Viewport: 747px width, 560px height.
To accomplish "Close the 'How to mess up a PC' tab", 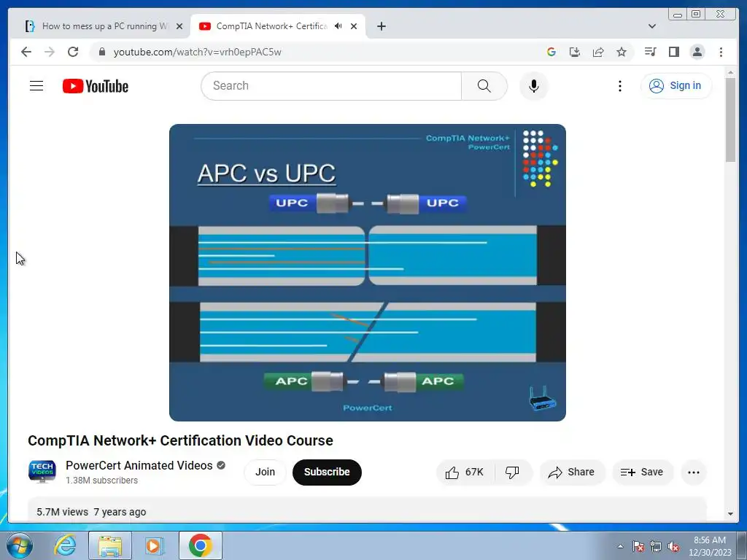I will [179, 26].
